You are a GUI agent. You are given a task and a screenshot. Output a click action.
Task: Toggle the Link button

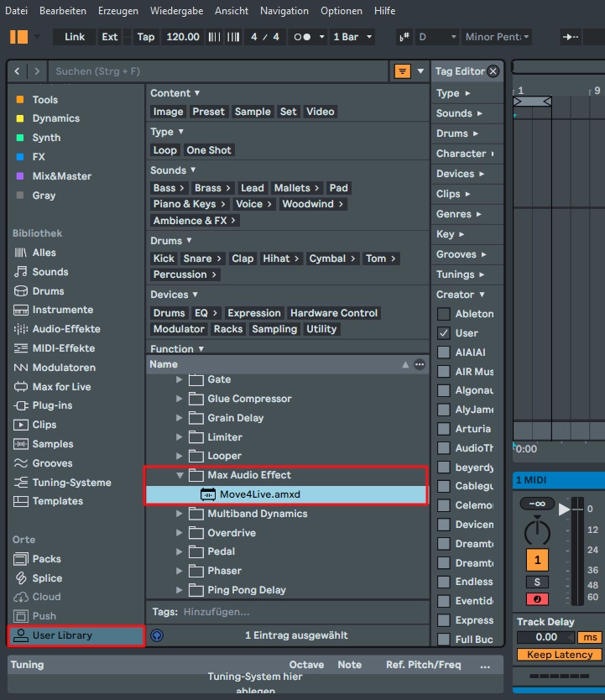(75, 37)
